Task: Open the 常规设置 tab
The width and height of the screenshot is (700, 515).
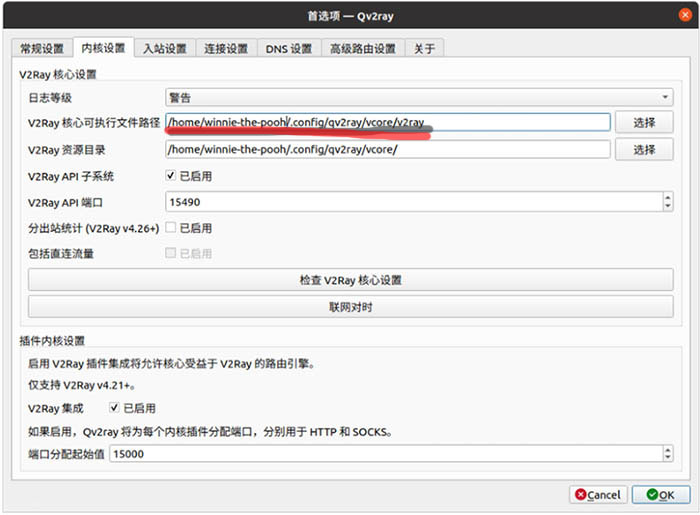Action: [42, 48]
